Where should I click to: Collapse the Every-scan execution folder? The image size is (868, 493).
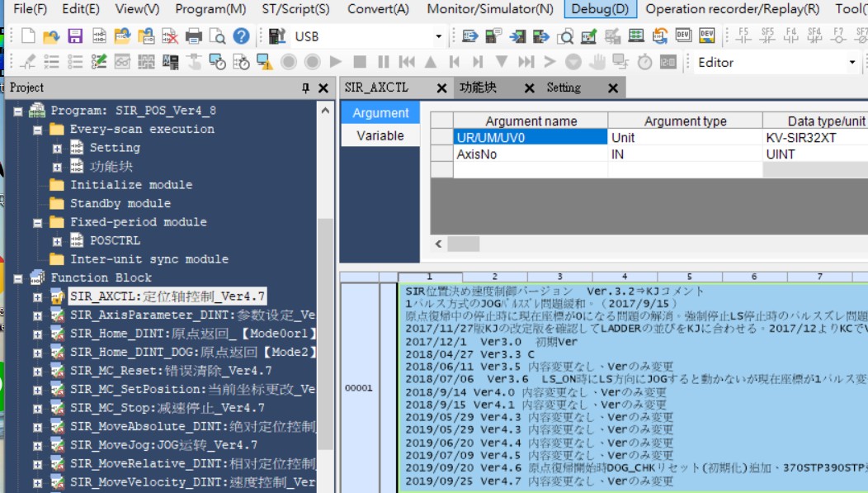pos(38,130)
